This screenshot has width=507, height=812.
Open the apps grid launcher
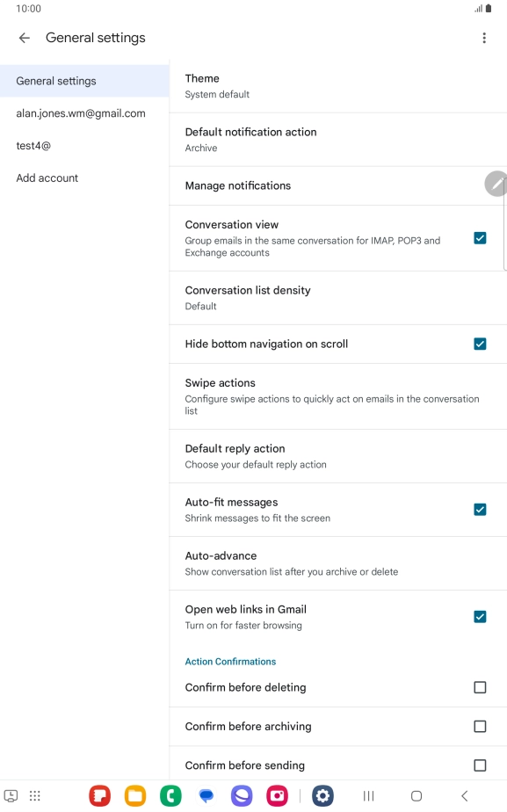click(x=34, y=796)
